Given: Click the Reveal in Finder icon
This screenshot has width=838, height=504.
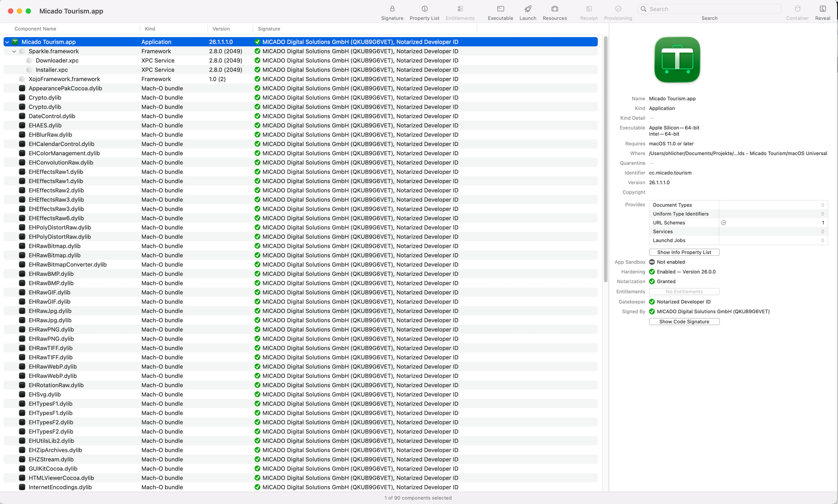Looking at the screenshot, I should point(822,9).
